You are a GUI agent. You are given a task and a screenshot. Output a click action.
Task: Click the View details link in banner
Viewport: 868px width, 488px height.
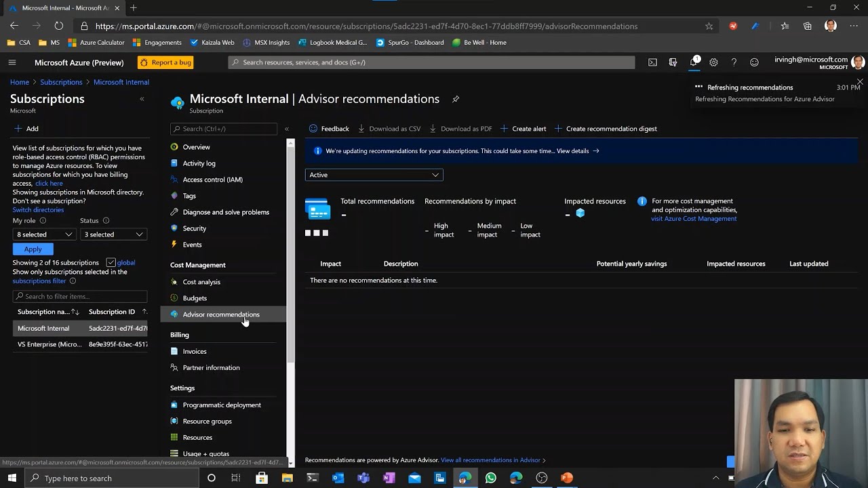point(578,151)
